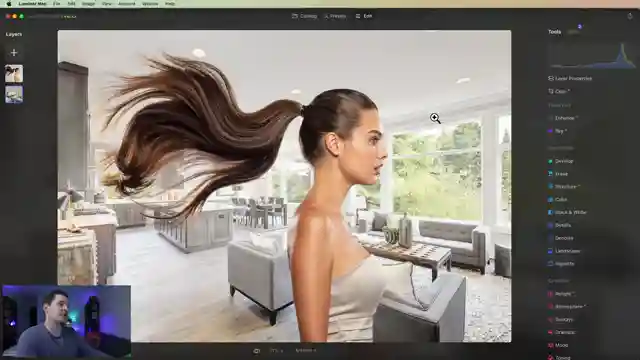Select the Tools panel tab
640x360 pixels.
pyautogui.click(x=554, y=32)
